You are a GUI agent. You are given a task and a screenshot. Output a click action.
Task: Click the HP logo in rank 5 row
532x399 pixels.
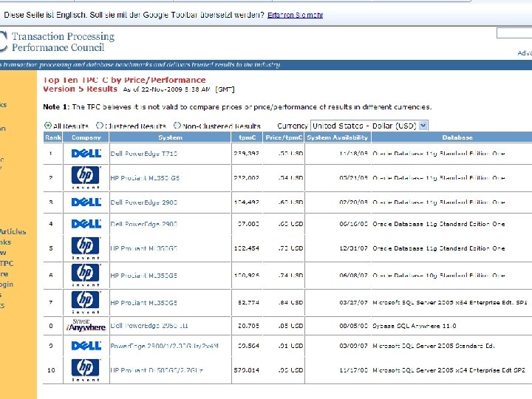(x=86, y=248)
